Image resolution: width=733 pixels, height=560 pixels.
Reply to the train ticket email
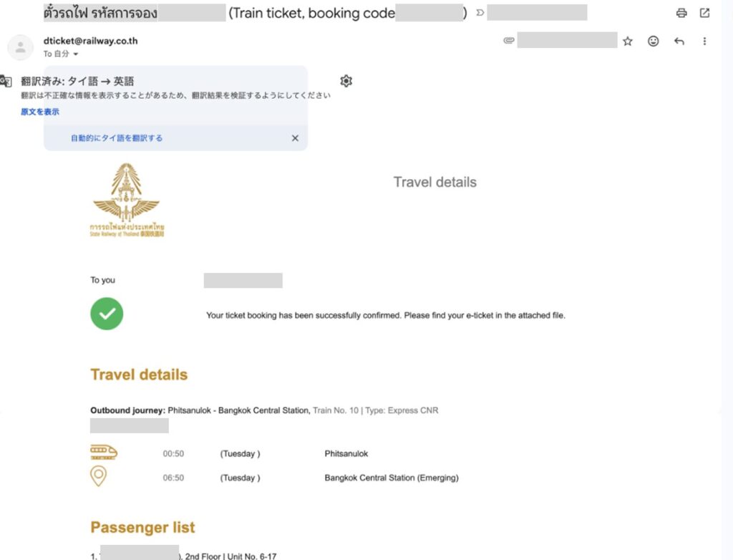tap(679, 42)
